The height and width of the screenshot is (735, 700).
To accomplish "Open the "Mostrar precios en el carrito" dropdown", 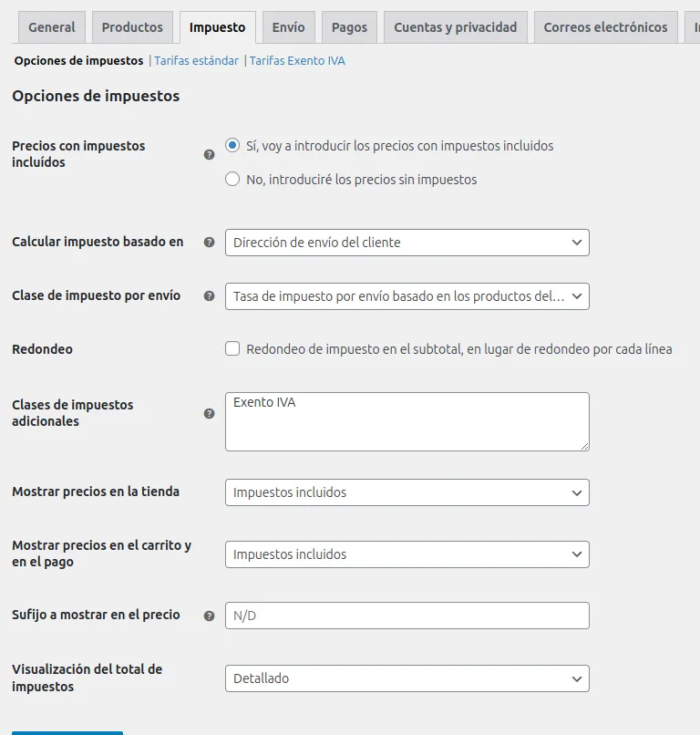I will pyautogui.click(x=407, y=554).
